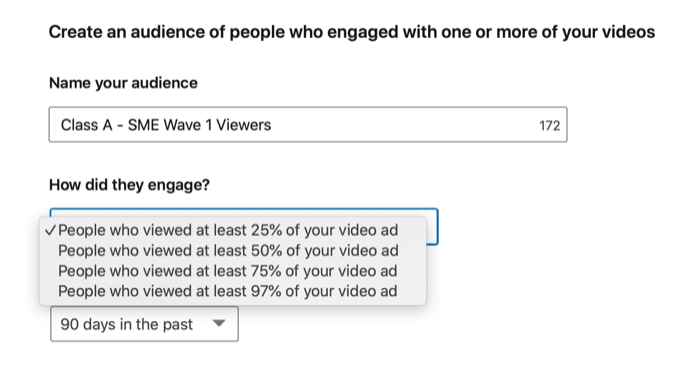Image resolution: width=700 pixels, height=367 pixels.
Task: Click the 'Name your audience' label
Action: pyautogui.click(x=123, y=83)
